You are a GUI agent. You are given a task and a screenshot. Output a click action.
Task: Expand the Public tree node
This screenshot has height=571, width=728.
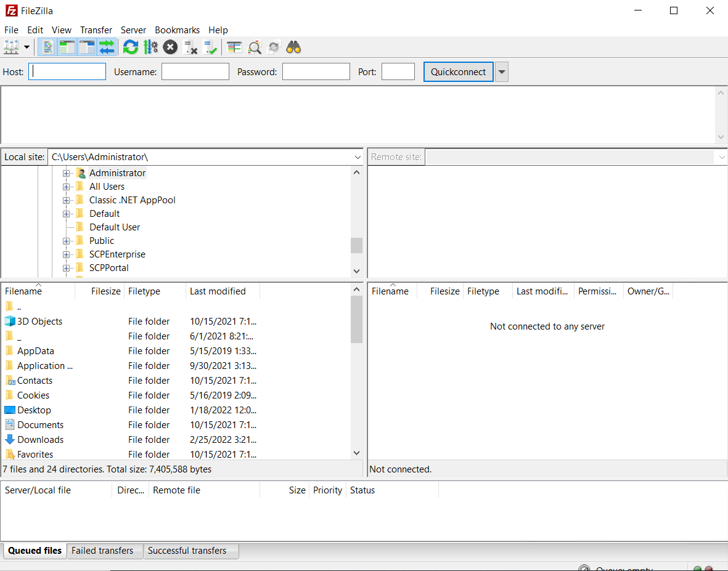[x=67, y=241]
